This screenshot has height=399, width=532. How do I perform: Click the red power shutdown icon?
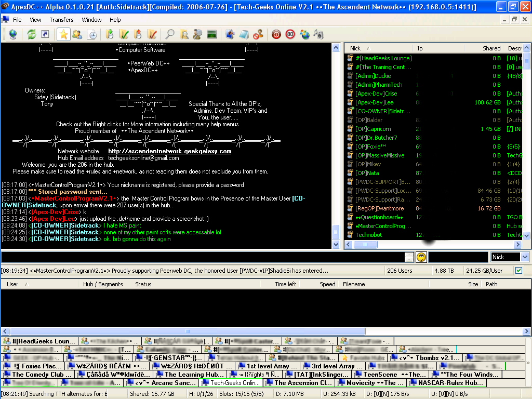coord(276,34)
